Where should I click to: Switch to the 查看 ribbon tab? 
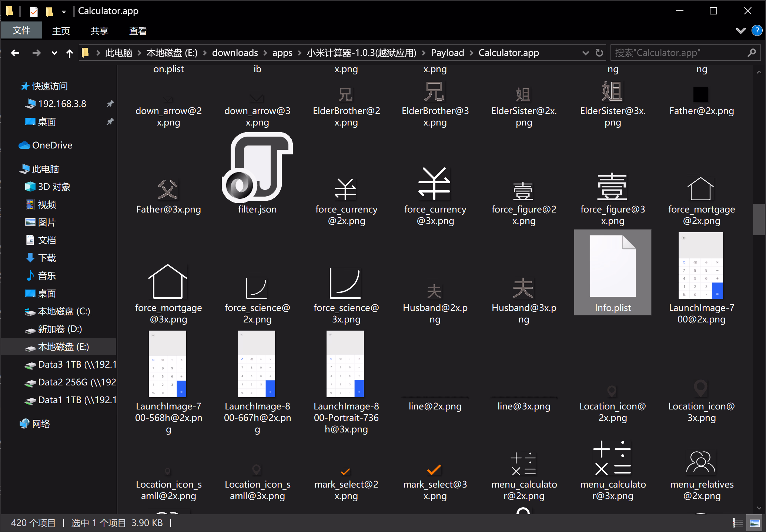[x=138, y=31]
